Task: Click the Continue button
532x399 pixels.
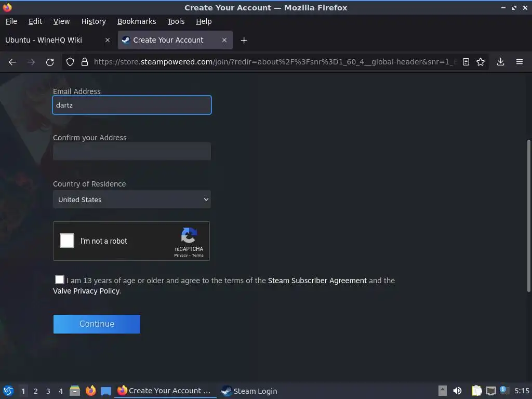Action: [97, 324]
